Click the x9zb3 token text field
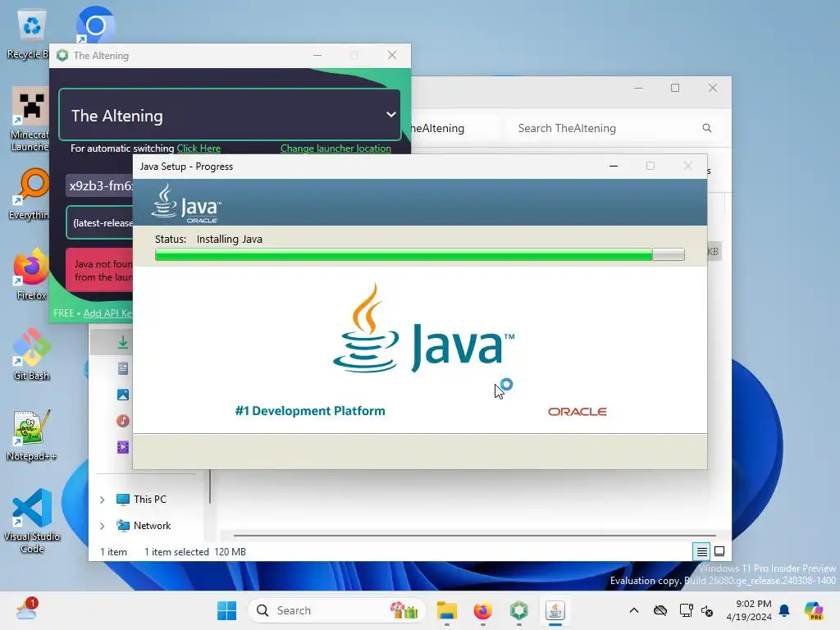This screenshot has width=840, height=630. point(99,186)
